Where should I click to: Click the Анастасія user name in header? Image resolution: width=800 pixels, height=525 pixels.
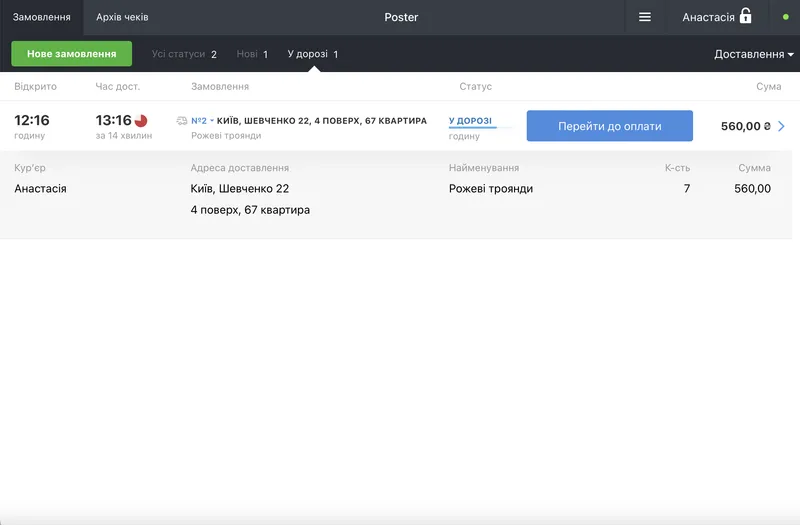tap(708, 17)
